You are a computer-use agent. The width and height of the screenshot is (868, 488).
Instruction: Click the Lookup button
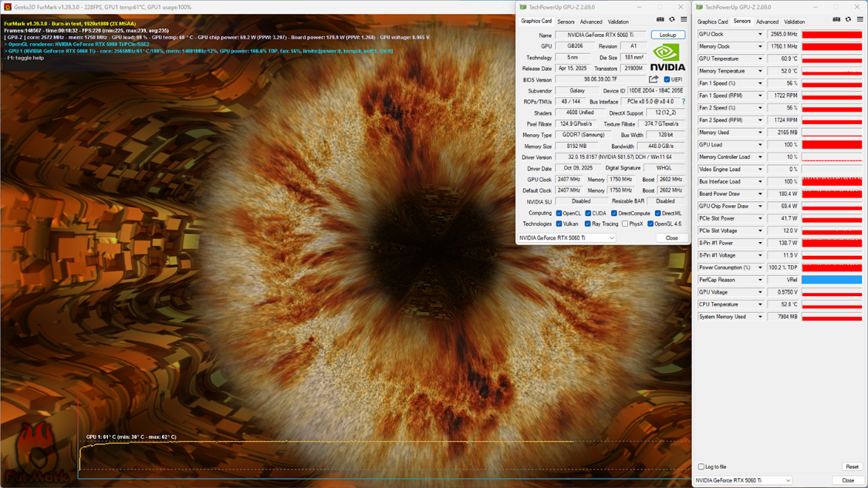pyautogui.click(x=667, y=35)
